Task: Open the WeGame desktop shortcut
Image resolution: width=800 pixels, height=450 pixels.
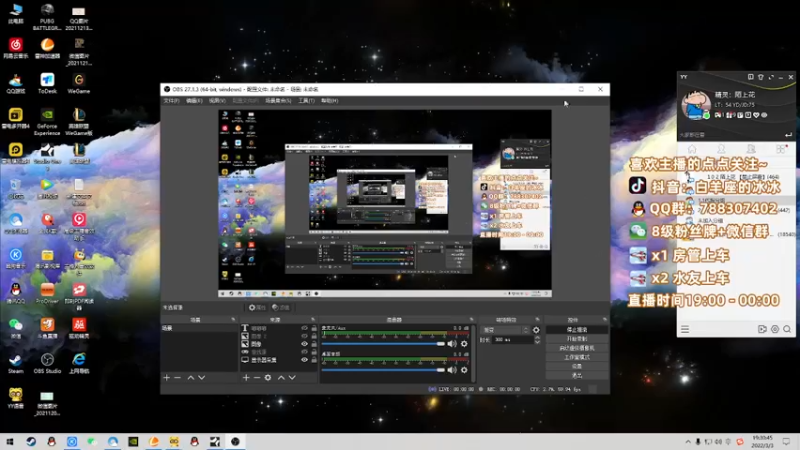Action: click(79, 83)
